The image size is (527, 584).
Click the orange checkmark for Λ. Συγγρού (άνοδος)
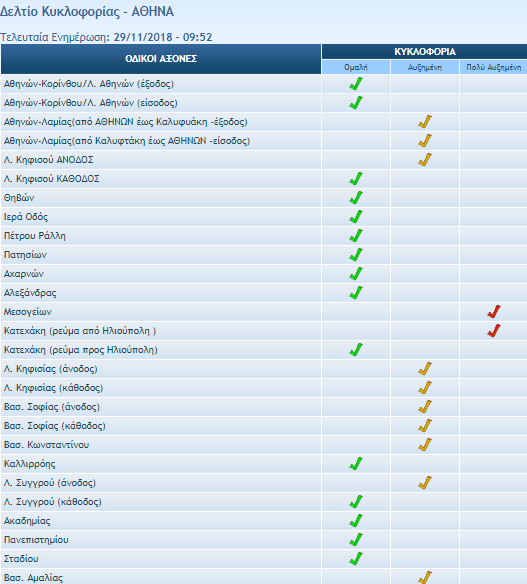(425, 483)
